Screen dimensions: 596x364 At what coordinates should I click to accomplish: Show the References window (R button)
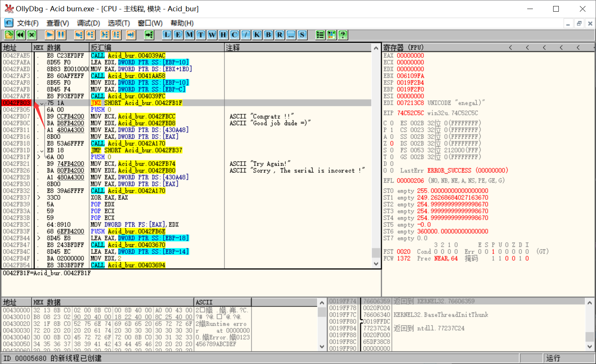(280, 35)
